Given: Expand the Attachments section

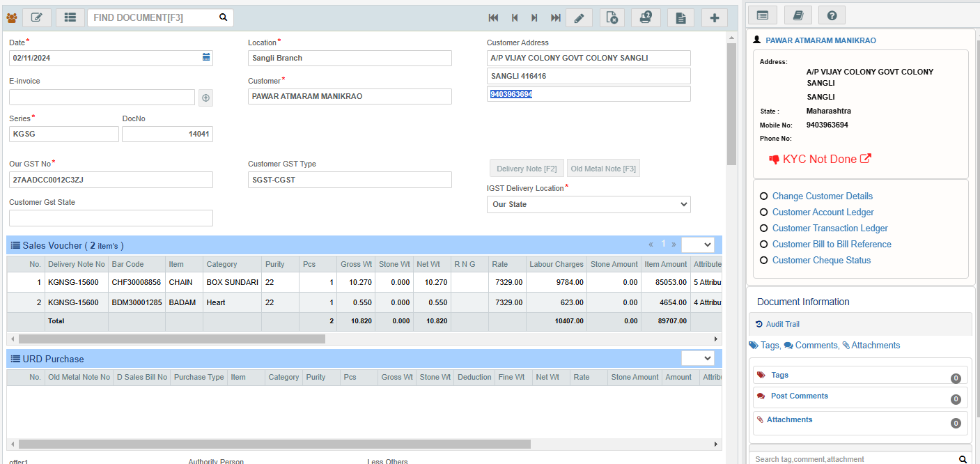Looking at the screenshot, I should 861,422.
